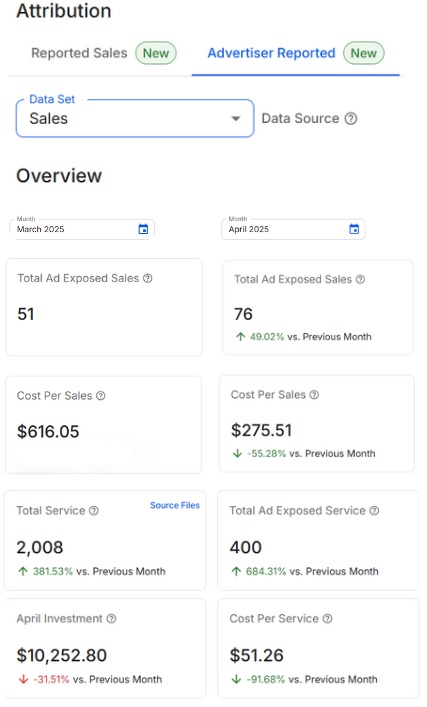Click the Total Ad Exposed Service help icon
Screen dimensions: 427x707
click(374, 510)
